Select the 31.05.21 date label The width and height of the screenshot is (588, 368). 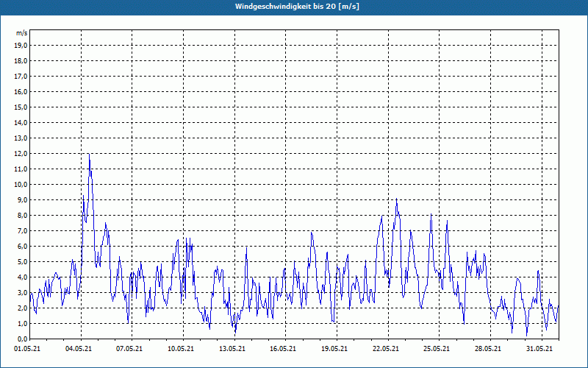(x=537, y=349)
